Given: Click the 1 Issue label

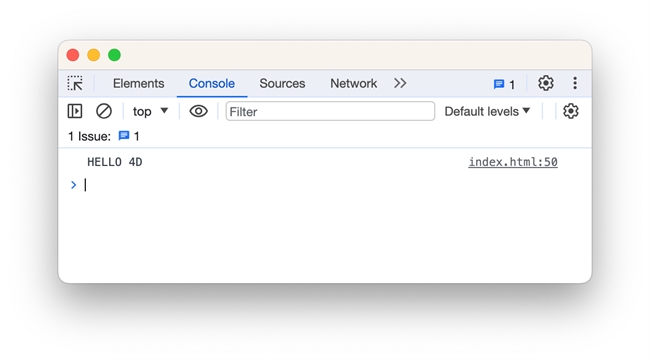Looking at the screenshot, I should (89, 136).
